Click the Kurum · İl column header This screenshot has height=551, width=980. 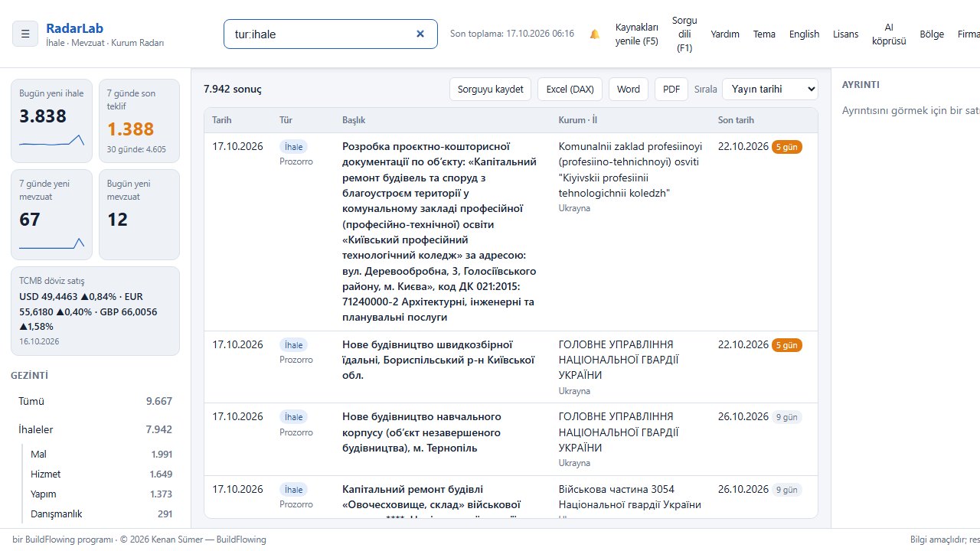click(578, 120)
